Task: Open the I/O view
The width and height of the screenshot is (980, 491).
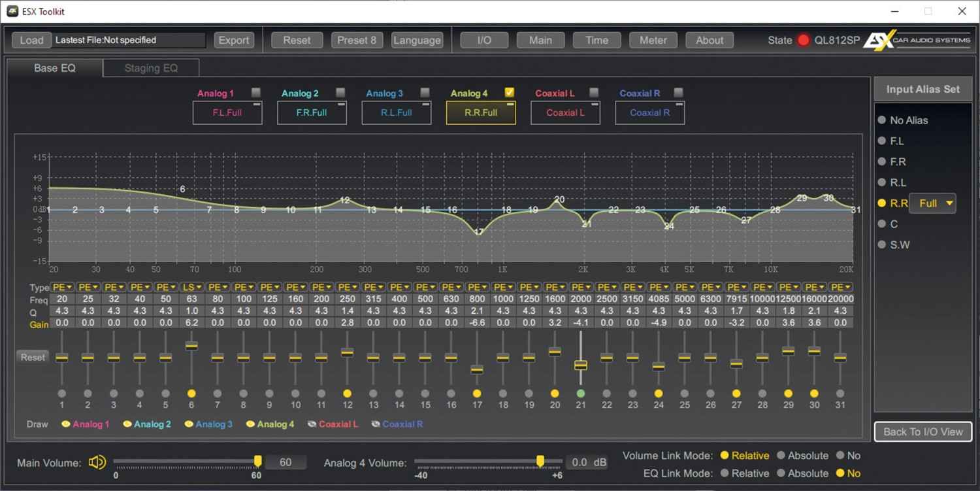Action: (484, 40)
